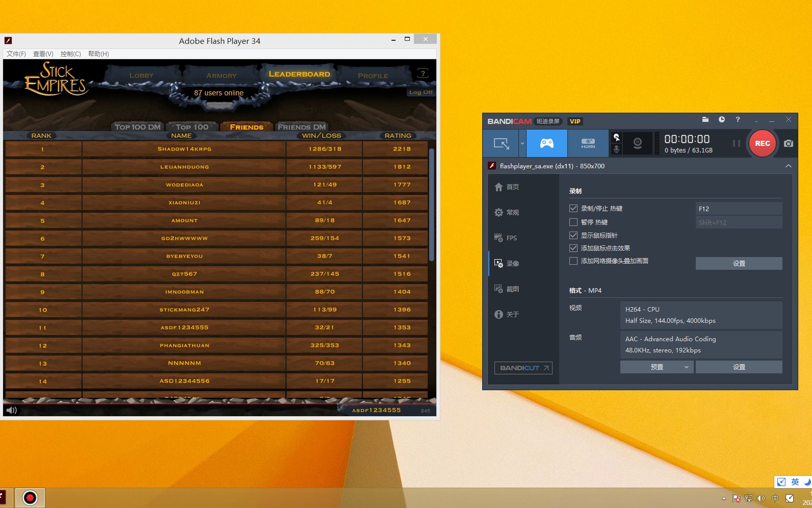Open 截图 (Image) section in Bandicam sidebar

coord(507,289)
